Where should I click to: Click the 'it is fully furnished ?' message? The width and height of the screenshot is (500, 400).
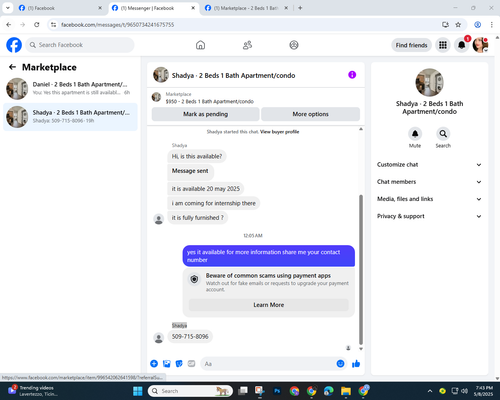[197, 218]
